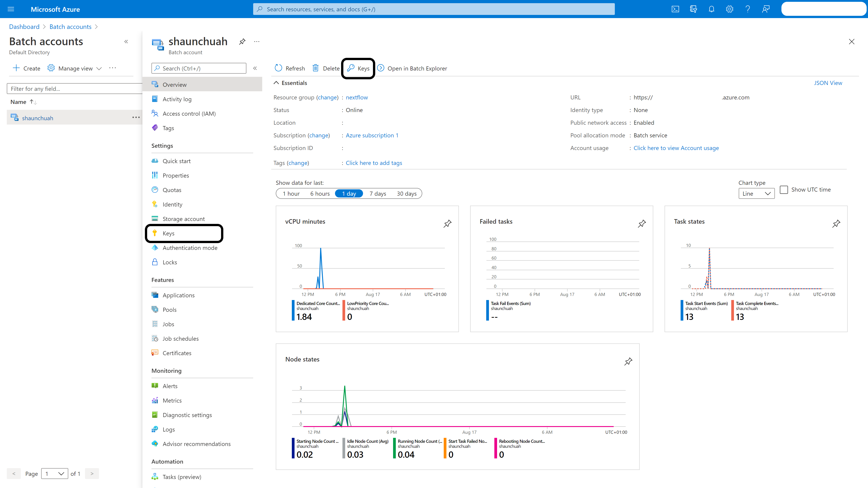Focus the resource menu Search (Ctrl+/) box
This screenshot has height=488, width=868.
(199, 68)
